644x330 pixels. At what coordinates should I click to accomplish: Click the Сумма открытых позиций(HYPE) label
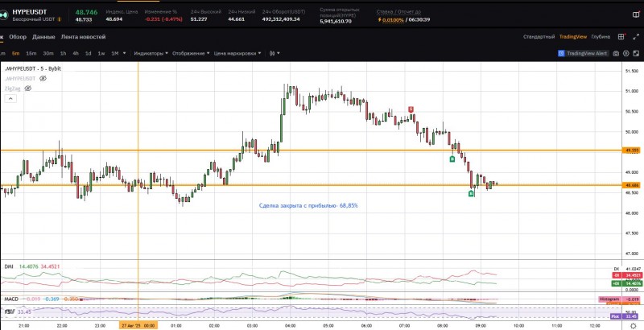click(340, 12)
